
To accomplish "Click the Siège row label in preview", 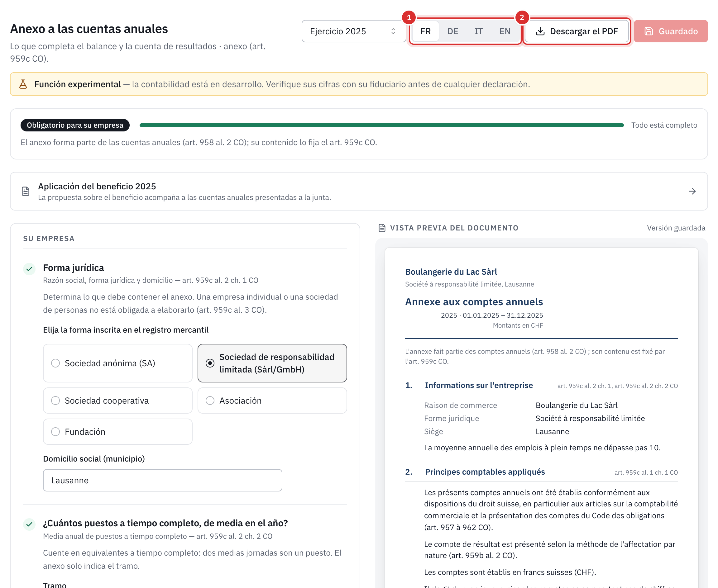I will (433, 432).
